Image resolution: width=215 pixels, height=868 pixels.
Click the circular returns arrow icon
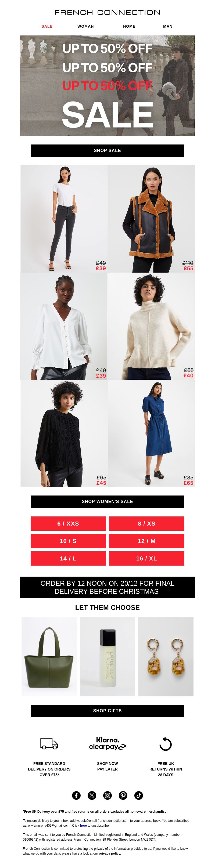166,744
